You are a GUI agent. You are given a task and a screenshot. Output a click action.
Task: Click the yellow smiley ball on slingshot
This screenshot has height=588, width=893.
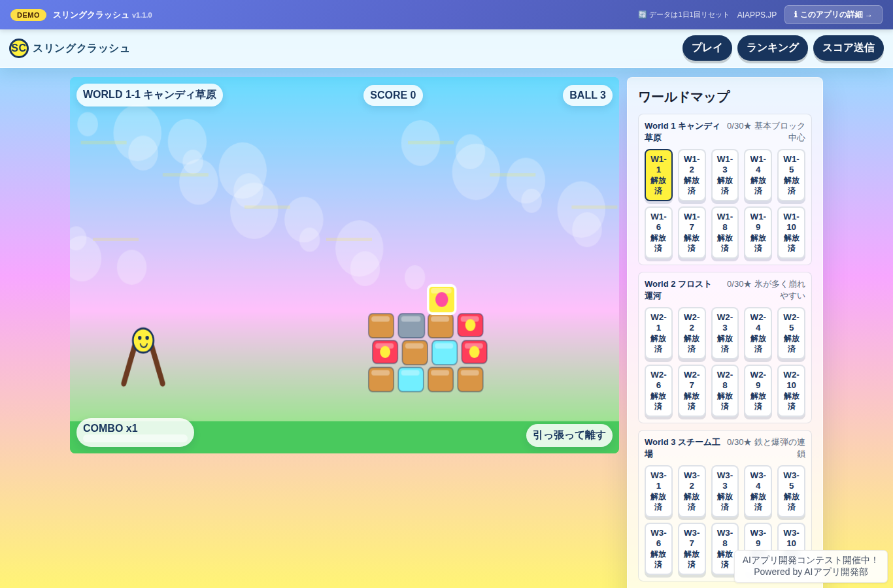pyautogui.click(x=143, y=340)
